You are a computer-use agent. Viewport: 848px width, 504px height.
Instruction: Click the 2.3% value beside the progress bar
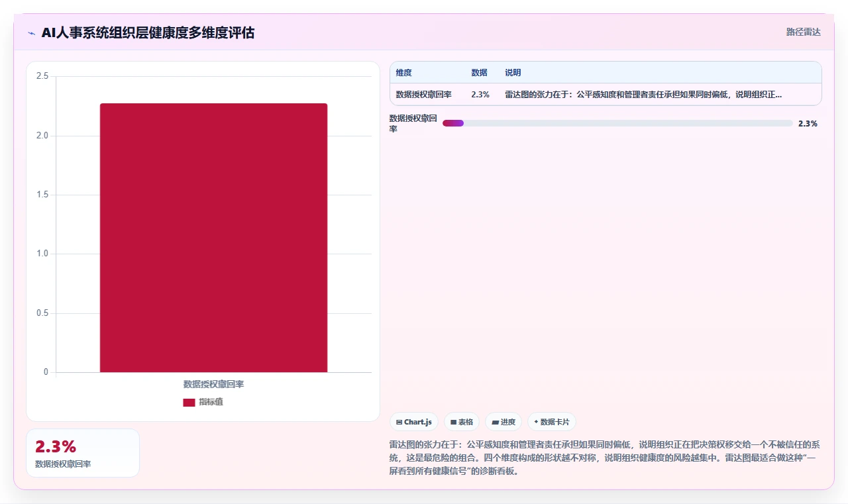point(808,124)
